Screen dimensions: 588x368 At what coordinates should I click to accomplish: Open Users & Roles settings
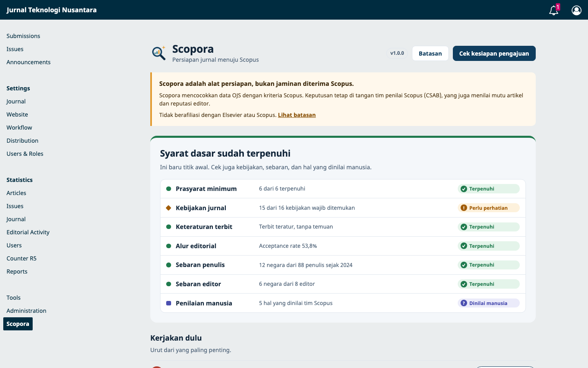tap(25, 154)
